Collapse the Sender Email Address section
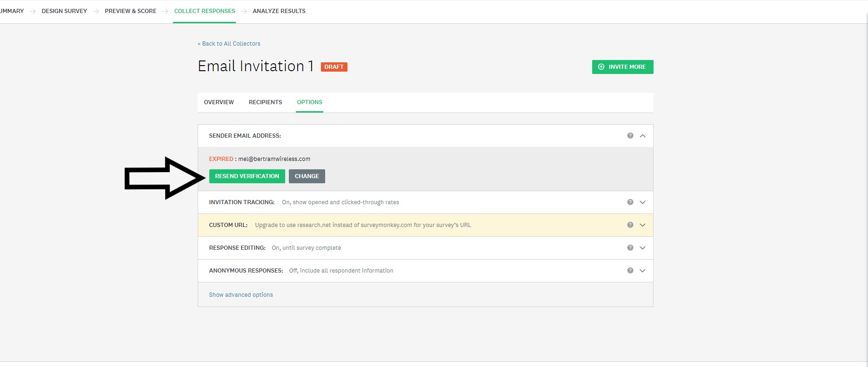This screenshot has height=367, width=868. pyautogui.click(x=642, y=136)
